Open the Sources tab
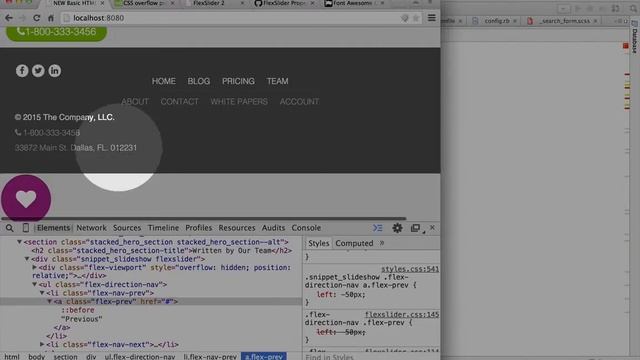 (x=127, y=228)
